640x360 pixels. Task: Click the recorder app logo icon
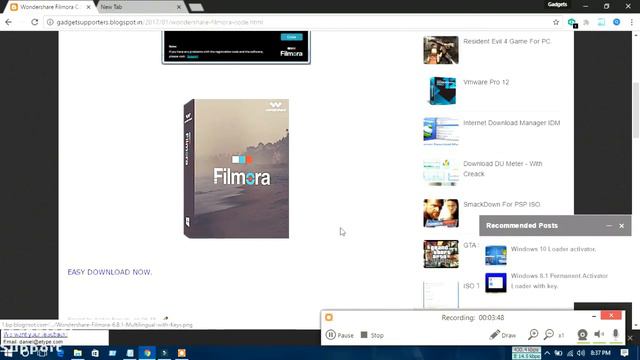329,317
